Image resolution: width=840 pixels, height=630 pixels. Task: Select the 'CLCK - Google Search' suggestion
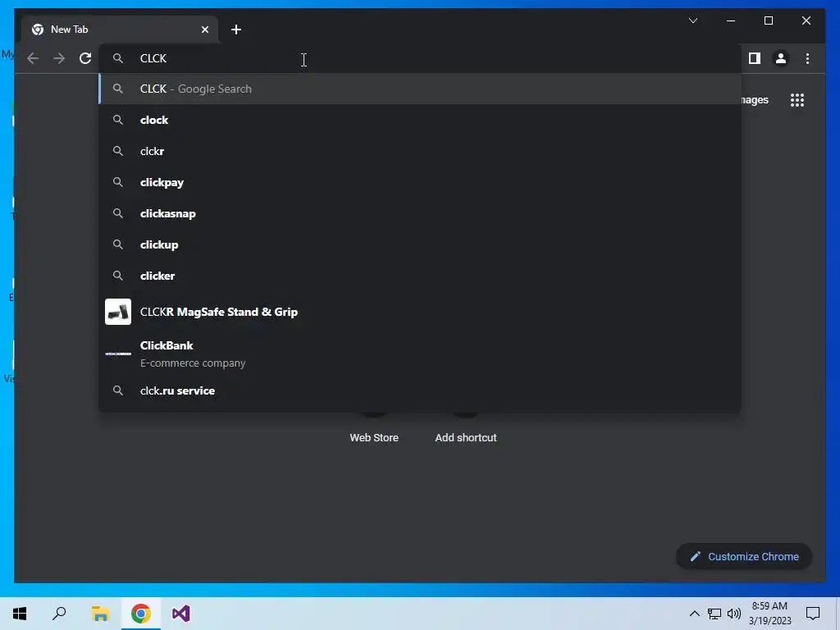420,89
